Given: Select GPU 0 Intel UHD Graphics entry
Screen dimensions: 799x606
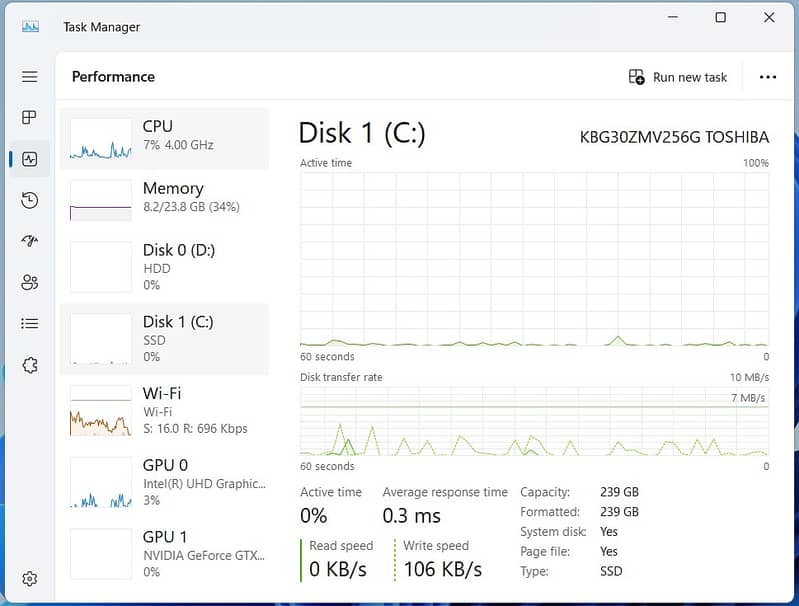Looking at the screenshot, I should coord(164,482).
